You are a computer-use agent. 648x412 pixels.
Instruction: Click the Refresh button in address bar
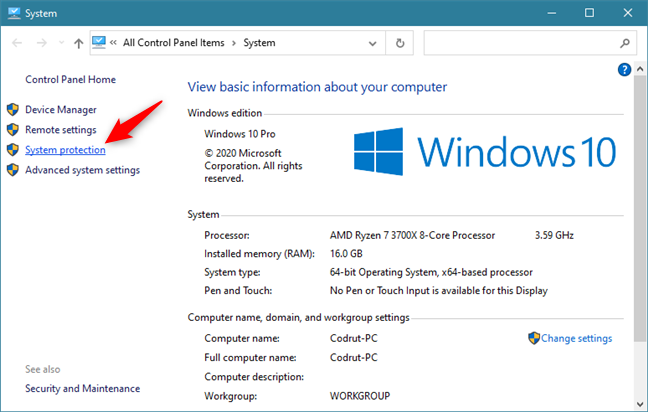tap(400, 44)
